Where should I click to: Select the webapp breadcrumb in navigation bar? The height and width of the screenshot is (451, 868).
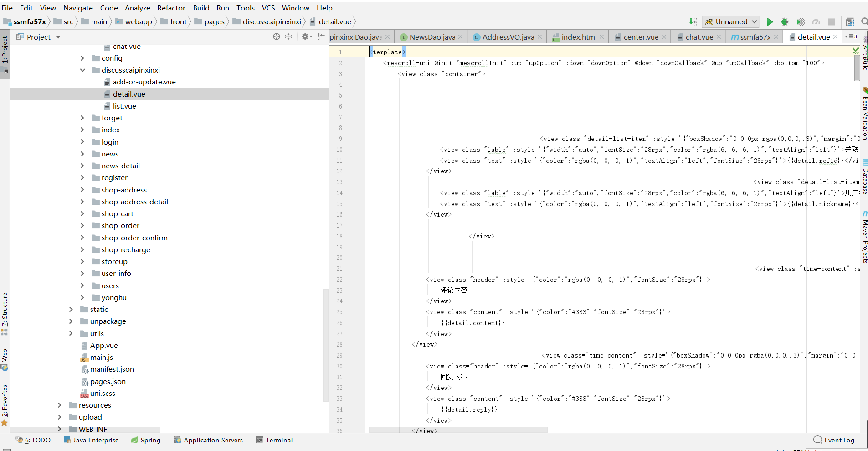(134, 21)
